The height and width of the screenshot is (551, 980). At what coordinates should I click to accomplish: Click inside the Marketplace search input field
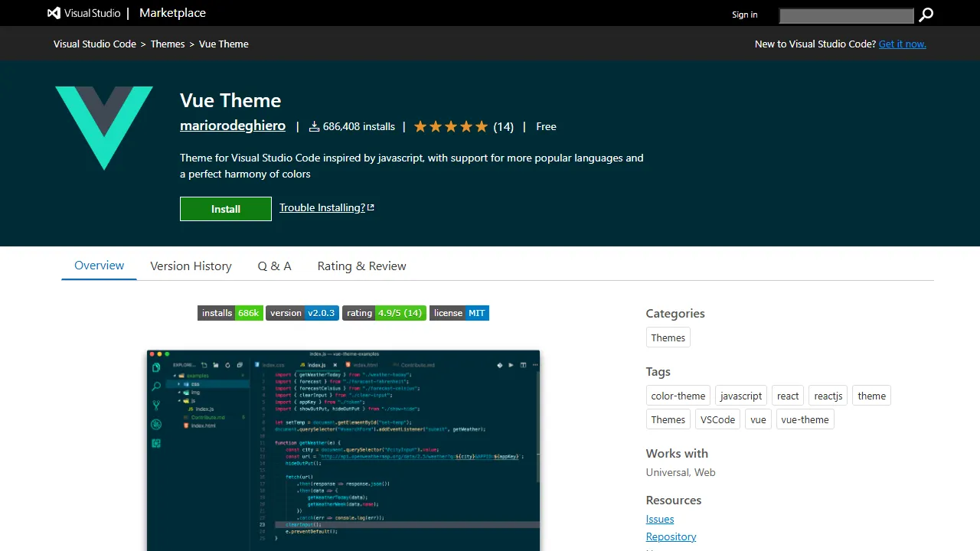pyautogui.click(x=846, y=15)
